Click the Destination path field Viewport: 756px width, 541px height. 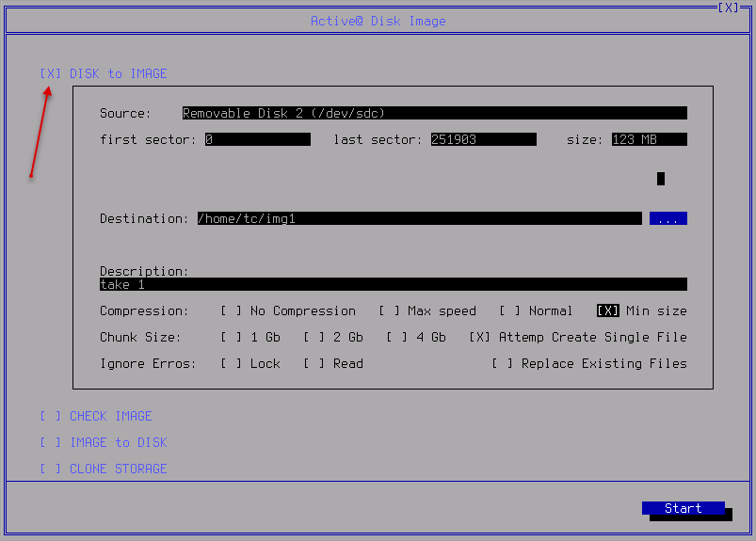point(420,218)
